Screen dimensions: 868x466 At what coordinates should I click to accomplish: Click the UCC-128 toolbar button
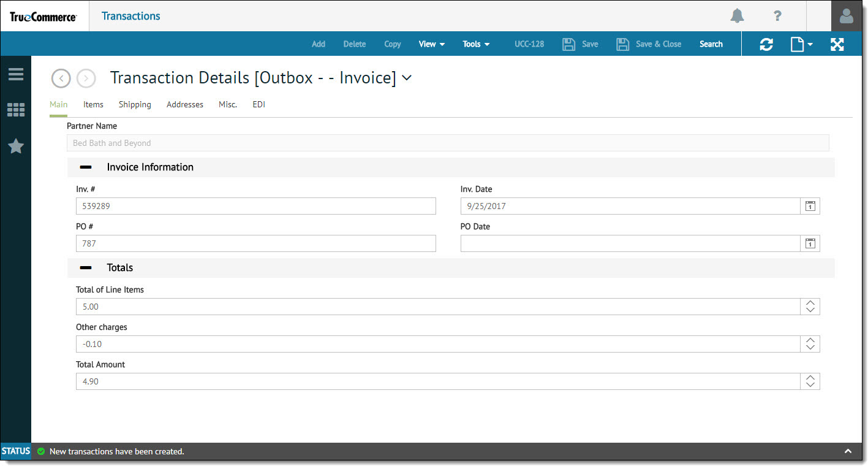point(529,44)
